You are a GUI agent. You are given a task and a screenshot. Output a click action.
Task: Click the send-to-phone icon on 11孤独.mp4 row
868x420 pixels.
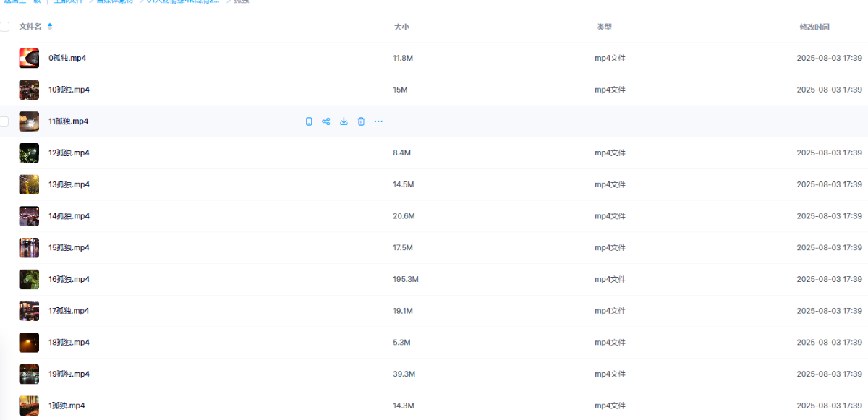[309, 121]
